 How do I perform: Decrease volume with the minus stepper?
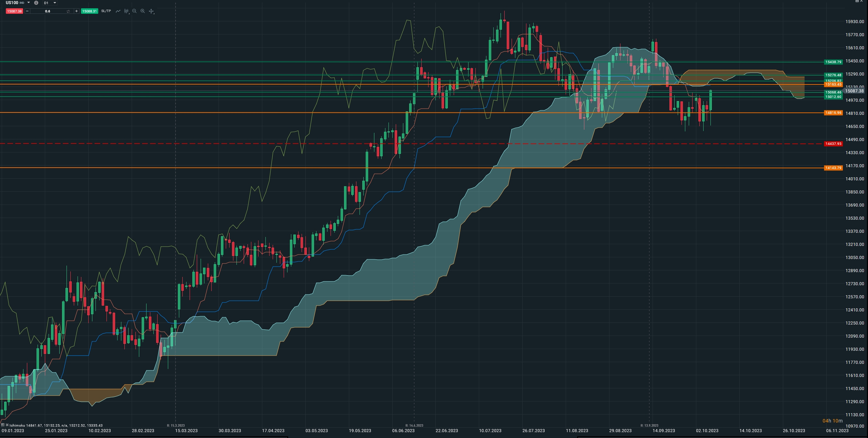tap(27, 11)
